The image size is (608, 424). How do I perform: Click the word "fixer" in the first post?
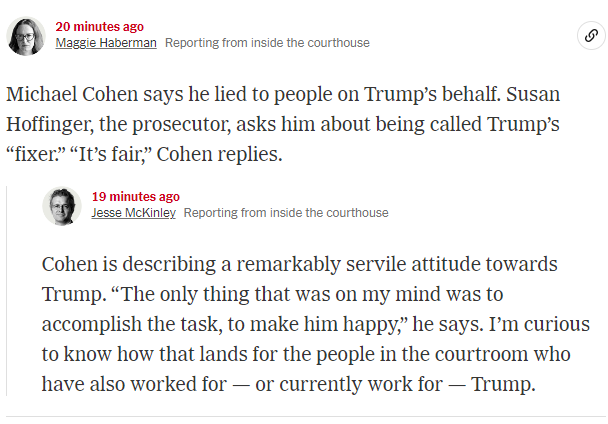click(36, 154)
